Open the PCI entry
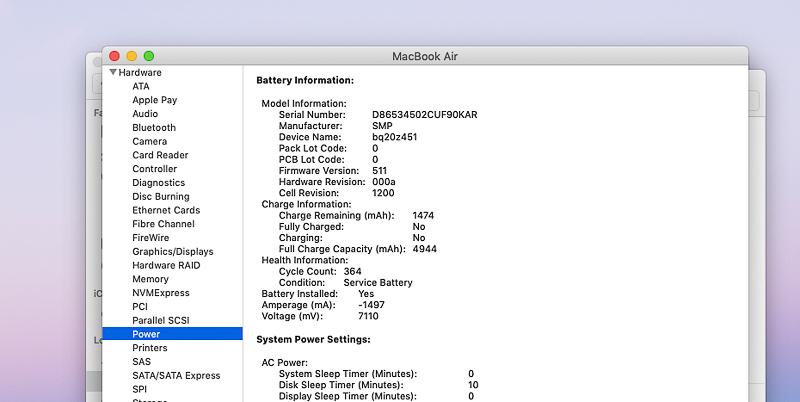 (140, 307)
